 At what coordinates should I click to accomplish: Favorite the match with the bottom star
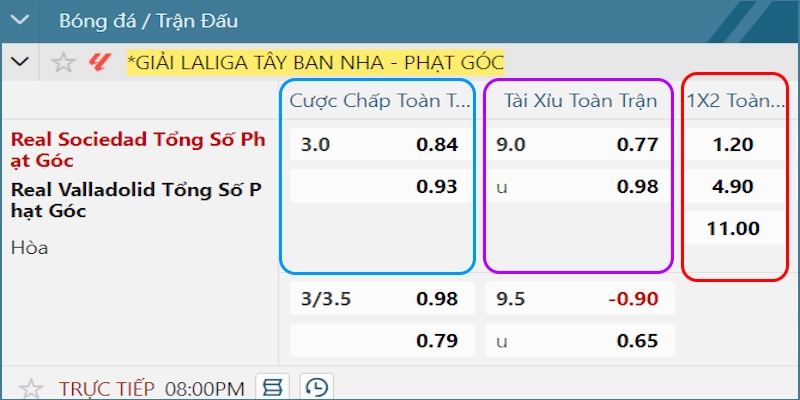click(31, 389)
